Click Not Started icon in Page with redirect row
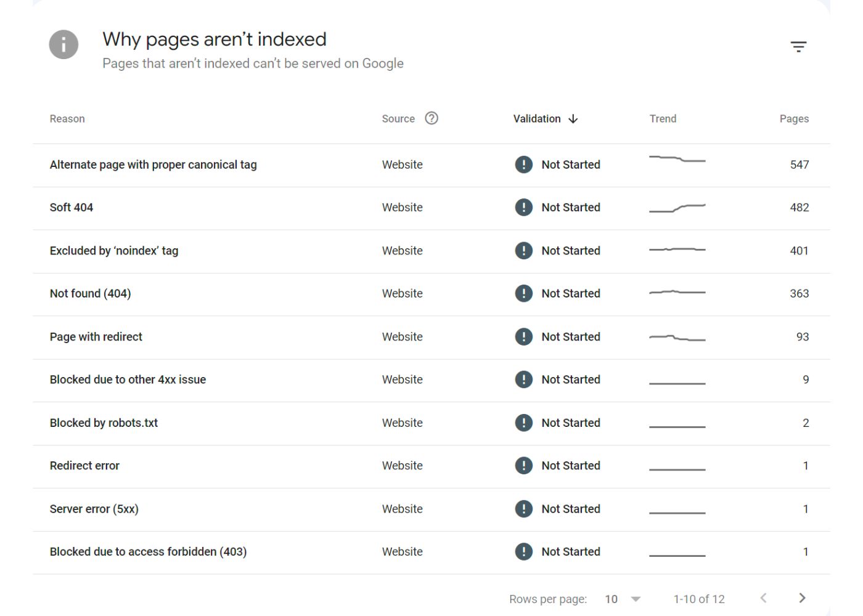The width and height of the screenshot is (863, 616). (x=523, y=336)
